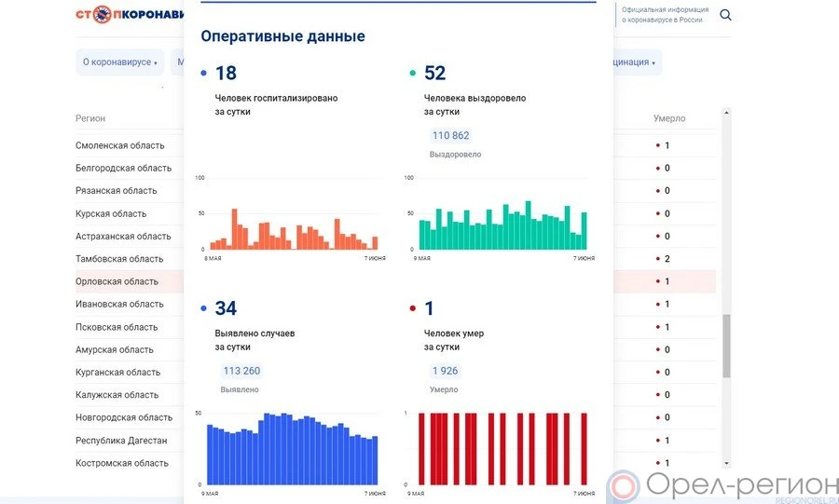The width and height of the screenshot is (839, 504).
Task: Expand the О коронавирусе dropdown menu
Action: [x=119, y=62]
